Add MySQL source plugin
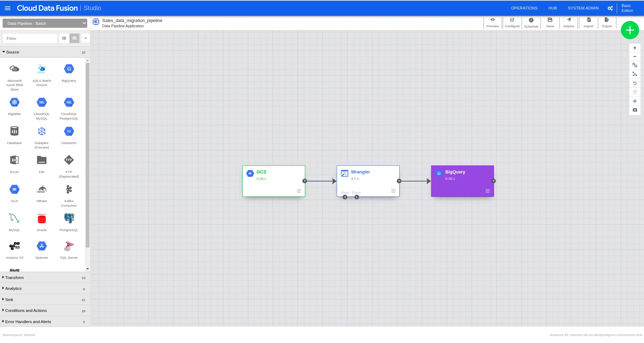This screenshot has height=343, width=644. (14, 223)
